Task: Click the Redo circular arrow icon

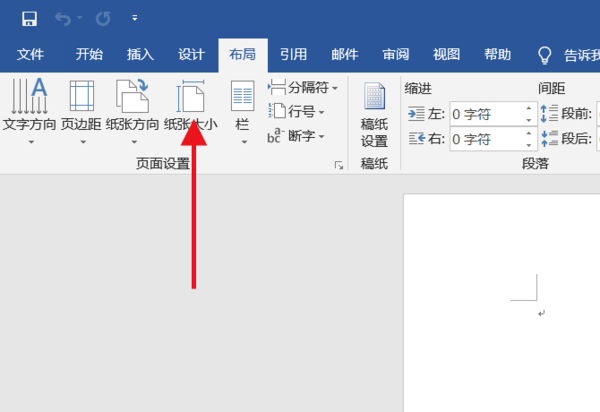Action: pyautogui.click(x=103, y=18)
